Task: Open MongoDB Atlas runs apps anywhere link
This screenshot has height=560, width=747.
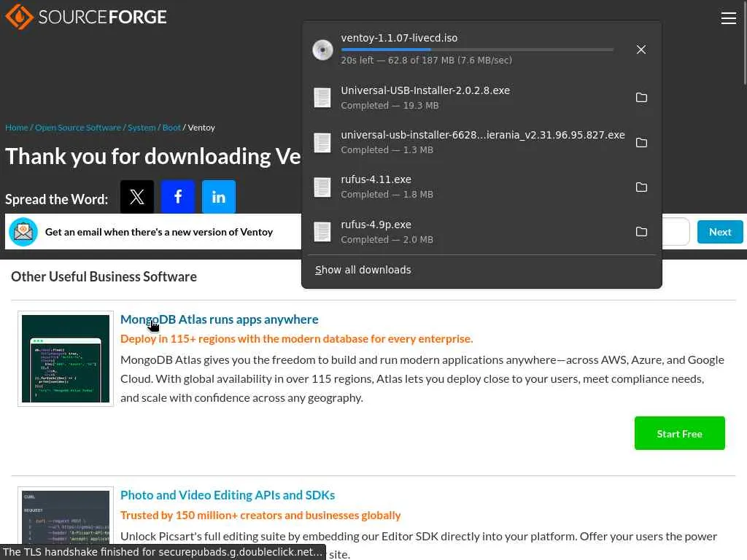Action: click(x=219, y=319)
